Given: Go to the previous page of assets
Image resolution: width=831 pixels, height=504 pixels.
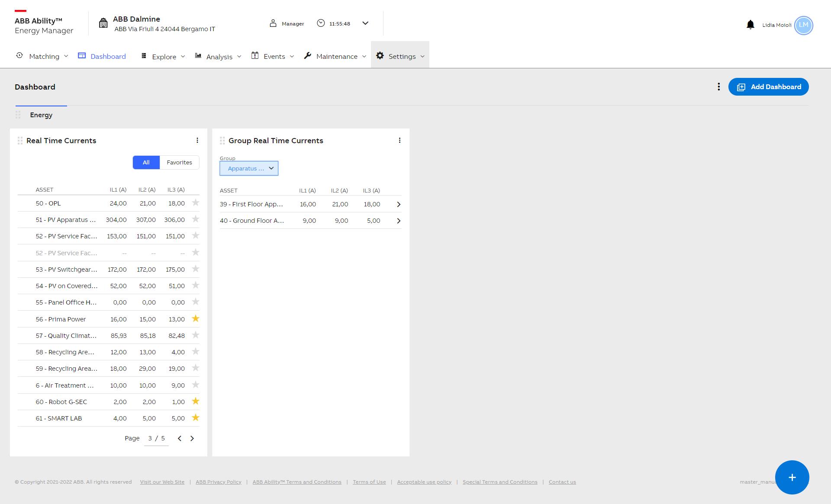Looking at the screenshot, I should [x=180, y=439].
